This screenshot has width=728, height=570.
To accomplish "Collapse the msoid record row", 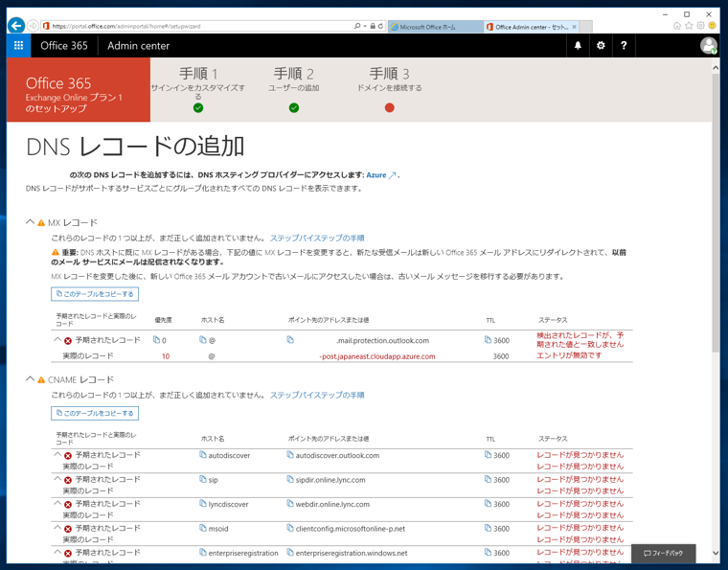I will pyautogui.click(x=57, y=527).
